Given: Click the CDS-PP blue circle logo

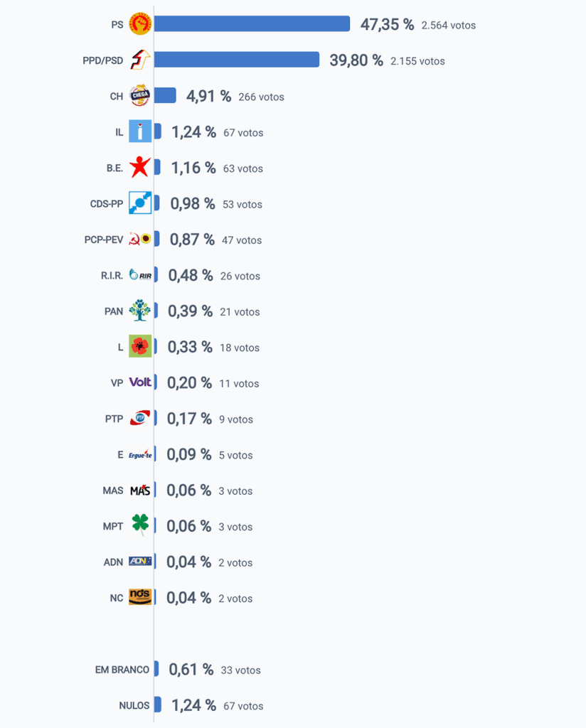Looking at the screenshot, I should coord(140,203).
